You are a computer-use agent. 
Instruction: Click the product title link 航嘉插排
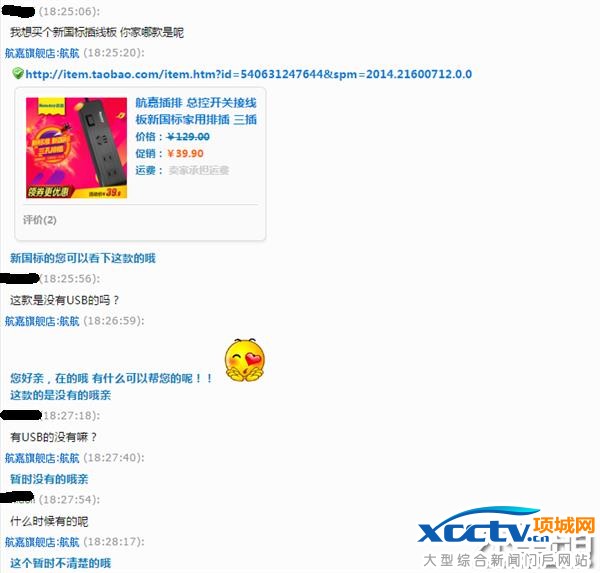(x=196, y=111)
